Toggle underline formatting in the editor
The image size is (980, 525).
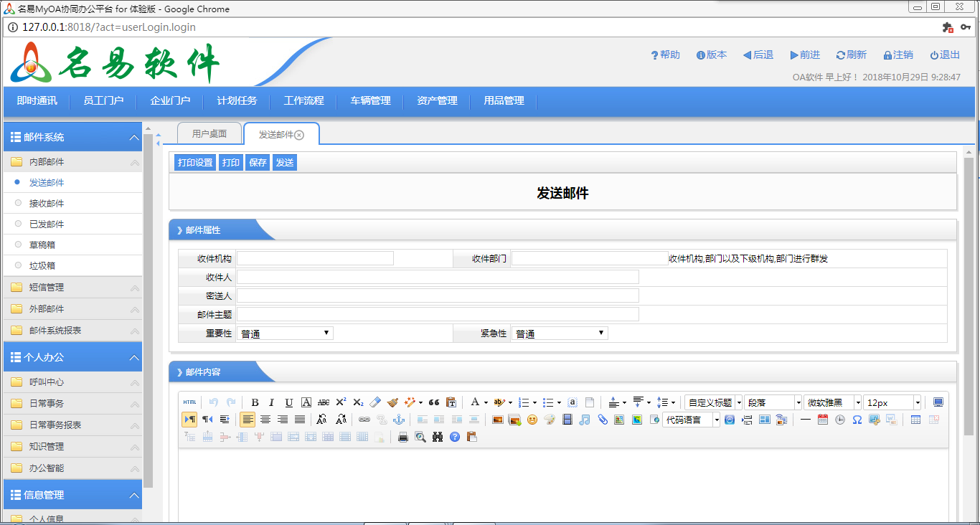pos(289,402)
